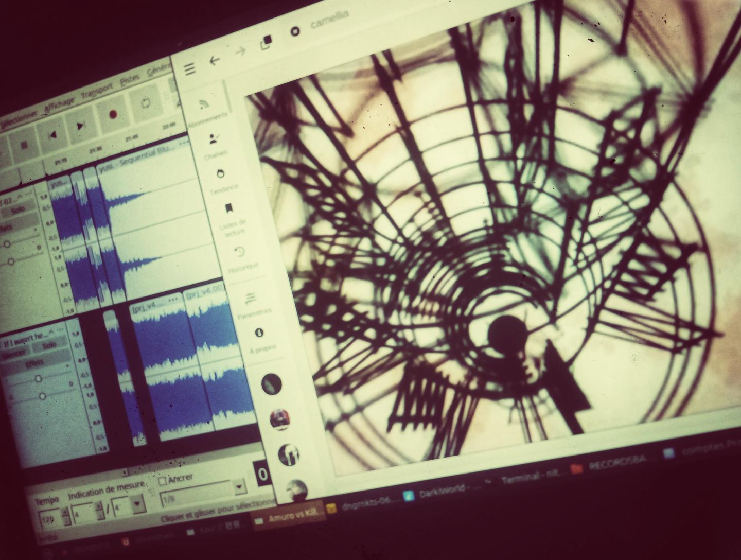Go back with the left arrow
This screenshot has width=741, height=560.
pos(215,60)
